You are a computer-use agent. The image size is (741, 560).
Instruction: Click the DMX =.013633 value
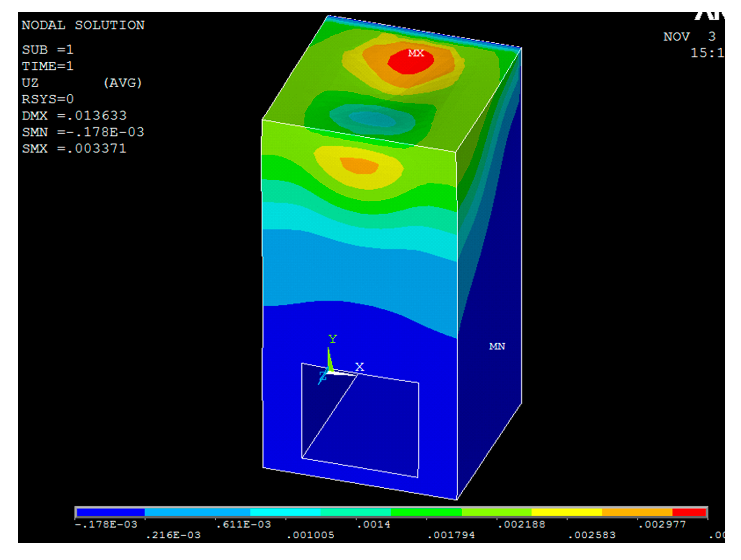tap(74, 115)
